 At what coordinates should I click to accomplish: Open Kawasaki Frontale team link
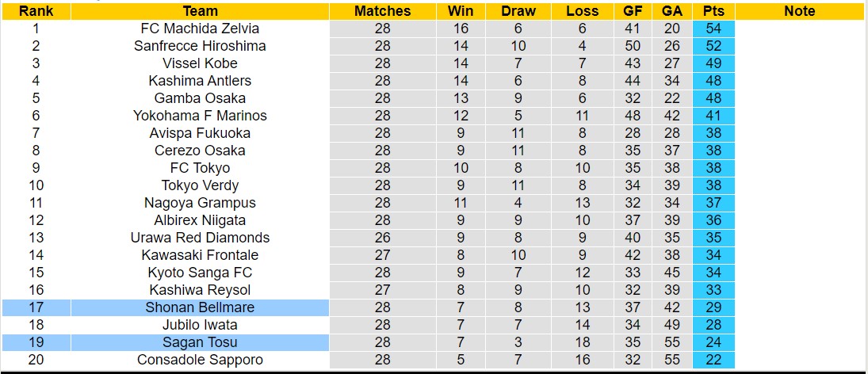point(200,255)
